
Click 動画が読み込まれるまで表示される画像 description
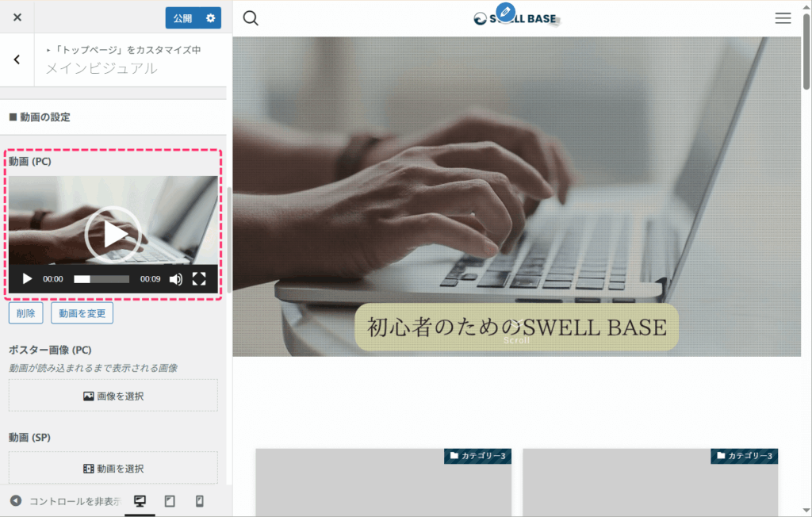(94, 369)
